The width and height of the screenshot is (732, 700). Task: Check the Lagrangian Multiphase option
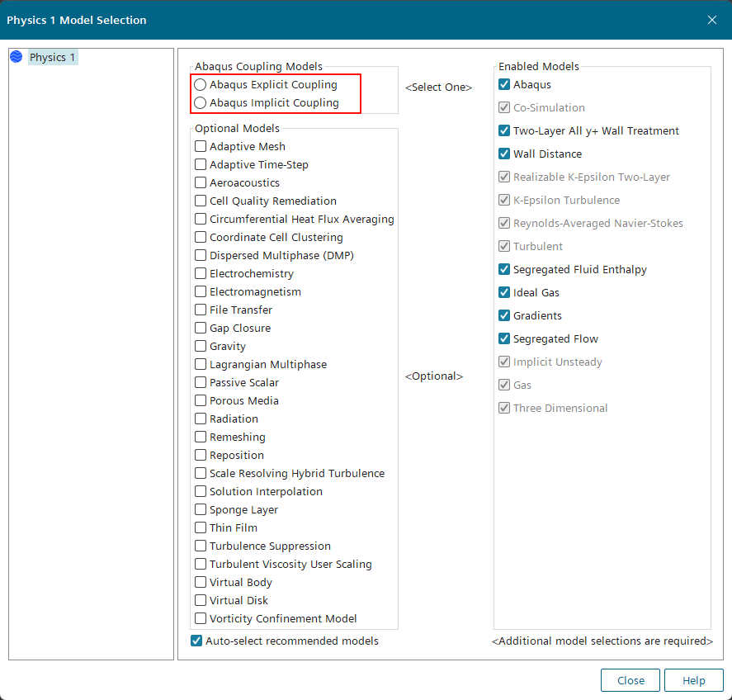coord(201,364)
